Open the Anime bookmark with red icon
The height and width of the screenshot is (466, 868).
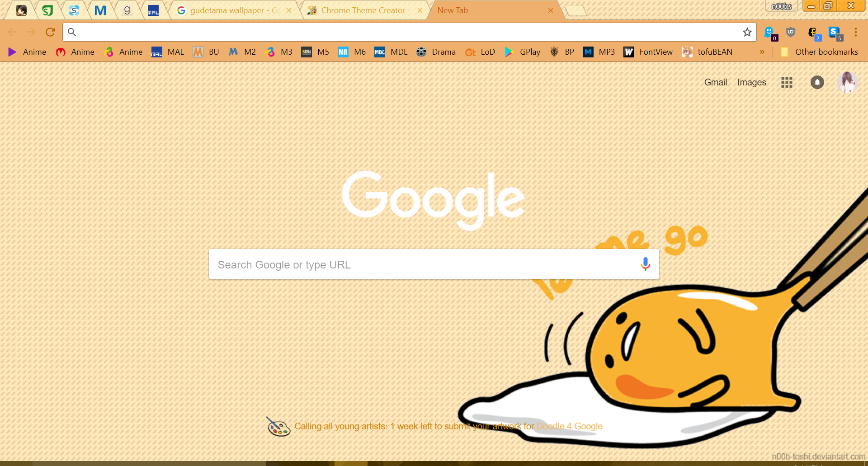[x=75, y=52]
